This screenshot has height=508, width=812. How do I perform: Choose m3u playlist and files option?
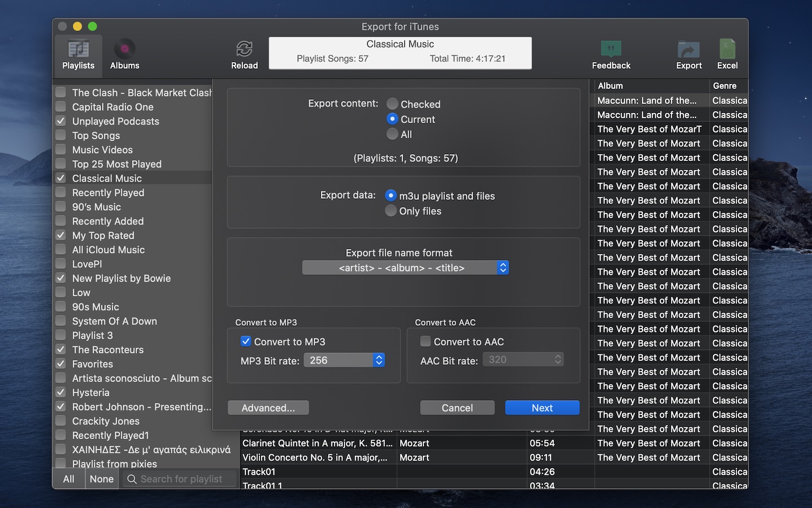(391, 195)
